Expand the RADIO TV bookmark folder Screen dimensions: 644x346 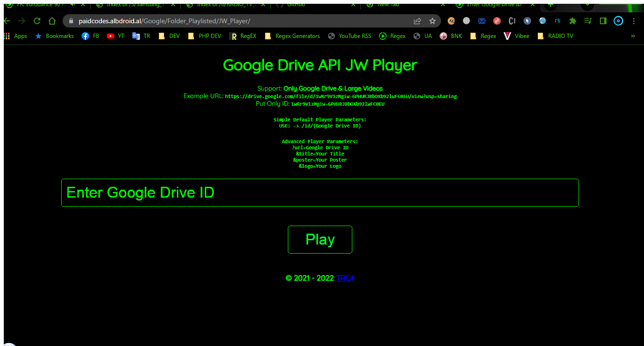pyautogui.click(x=555, y=36)
